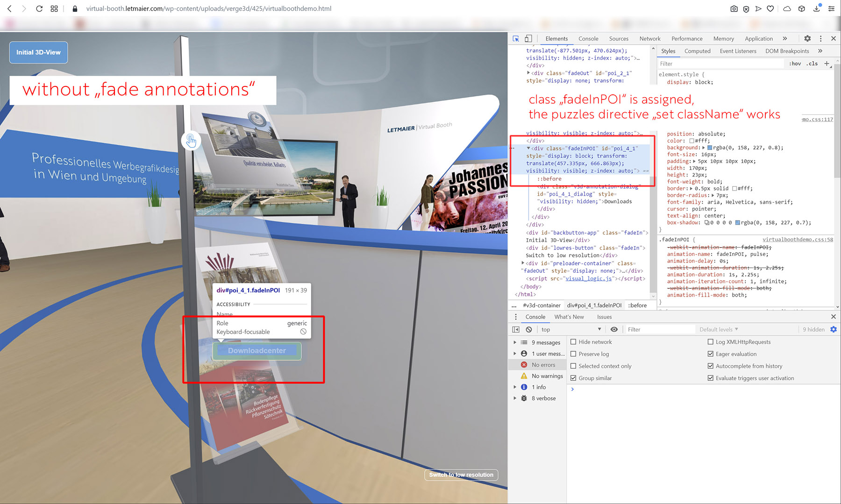Uncheck Evaluate triggers user activation

[711, 378]
